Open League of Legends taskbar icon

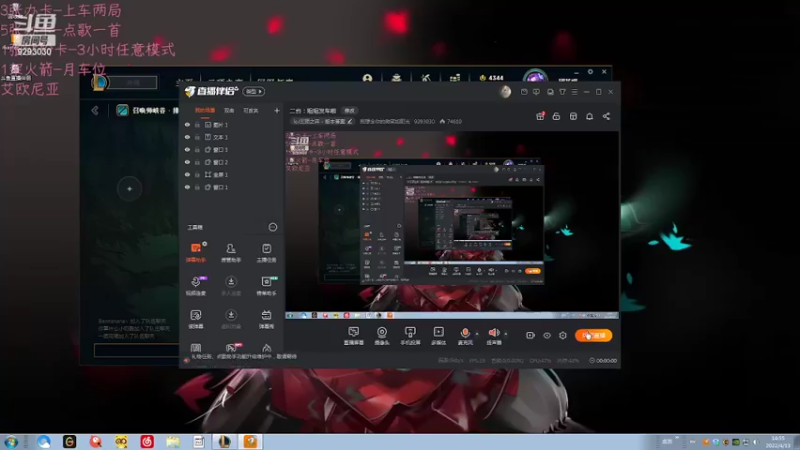[x=224, y=442]
